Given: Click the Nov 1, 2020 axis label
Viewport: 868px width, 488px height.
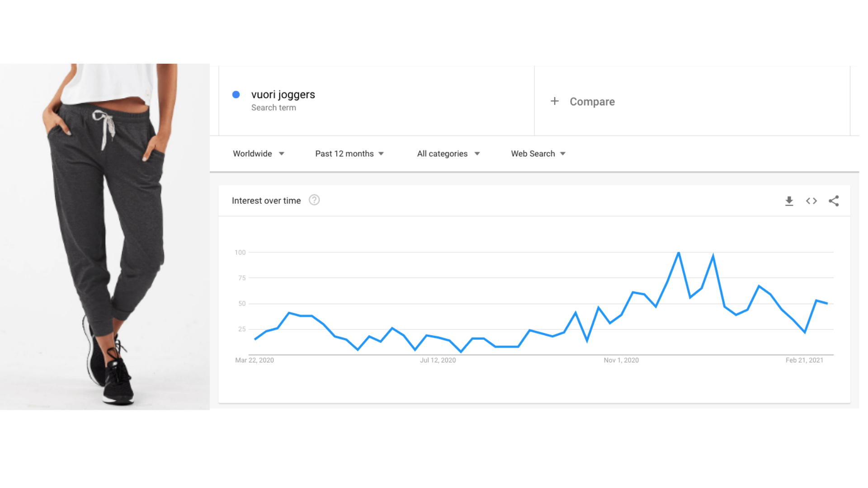Looking at the screenshot, I should [621, 360].
